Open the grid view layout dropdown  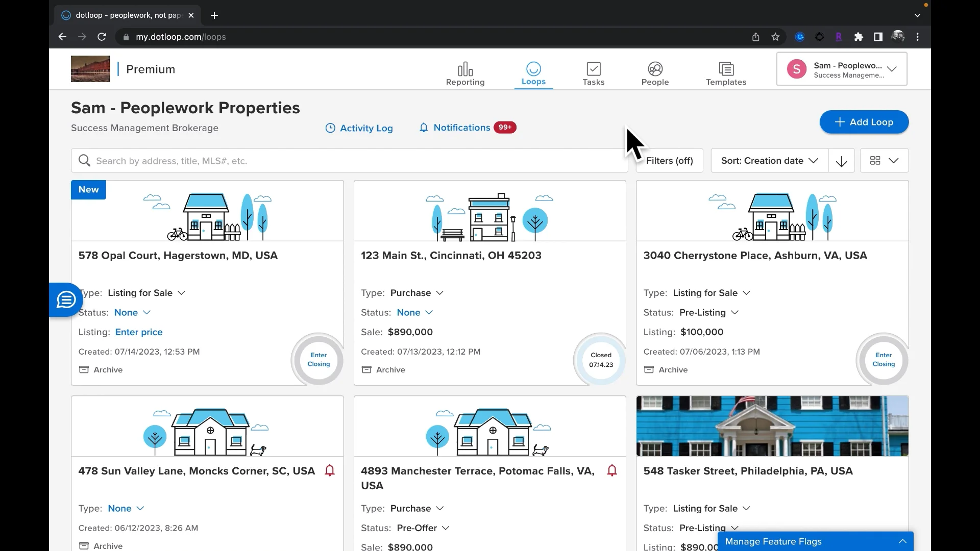[x=884, y=161]
